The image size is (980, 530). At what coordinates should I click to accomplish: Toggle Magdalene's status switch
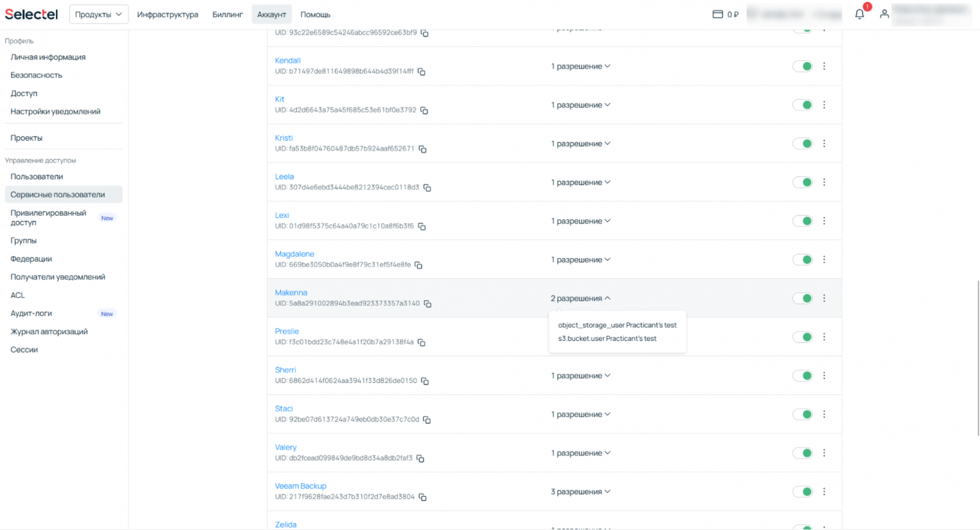coord(802,259)
